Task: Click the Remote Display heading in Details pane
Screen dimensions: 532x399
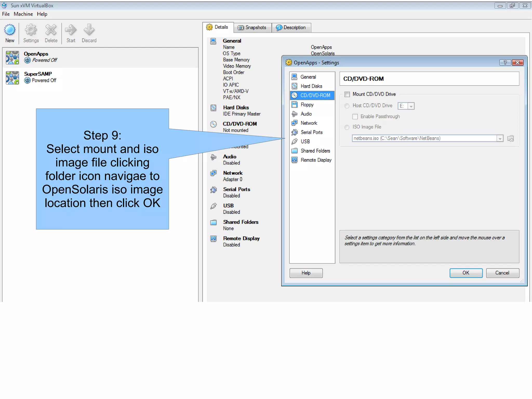Action: (x=241, y=239)
